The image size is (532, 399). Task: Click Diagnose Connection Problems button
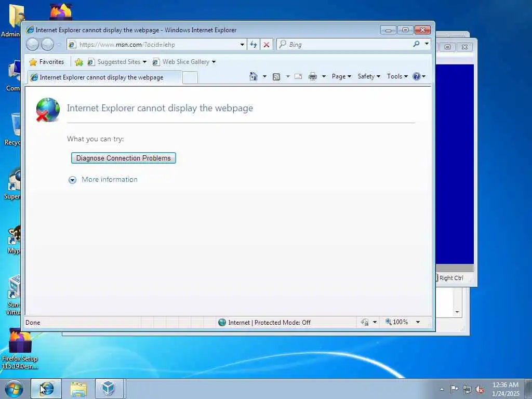tap(124, 158)
